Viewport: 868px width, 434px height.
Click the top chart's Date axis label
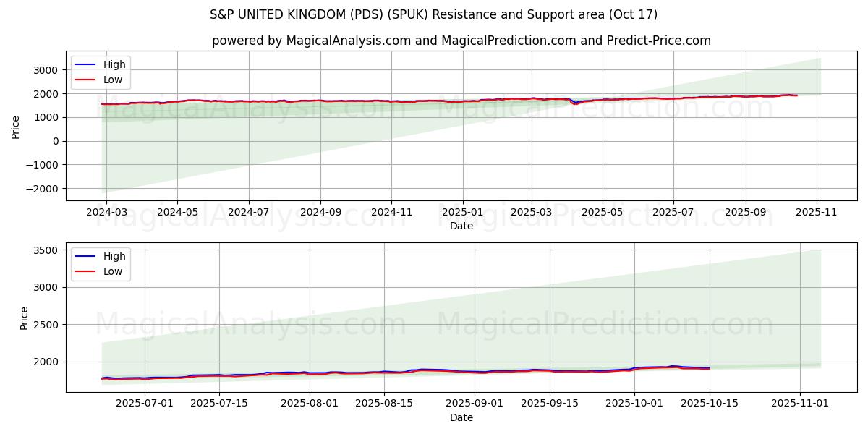[x=461, y=226]
